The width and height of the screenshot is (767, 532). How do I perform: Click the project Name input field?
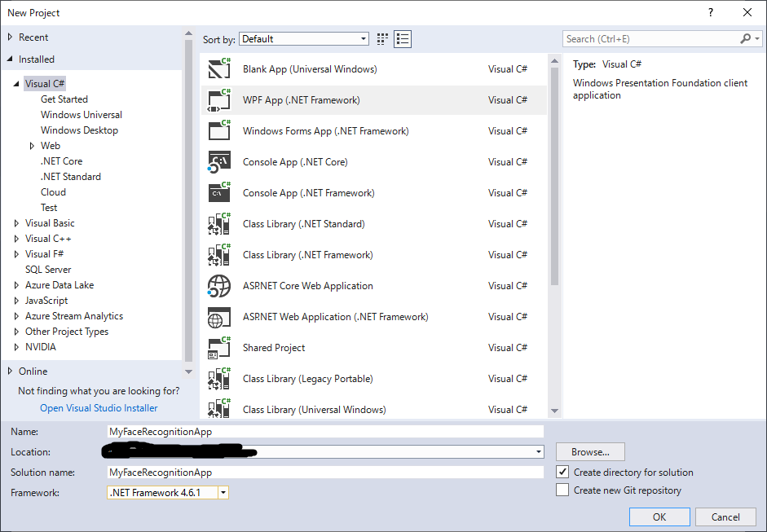point(325,431)
